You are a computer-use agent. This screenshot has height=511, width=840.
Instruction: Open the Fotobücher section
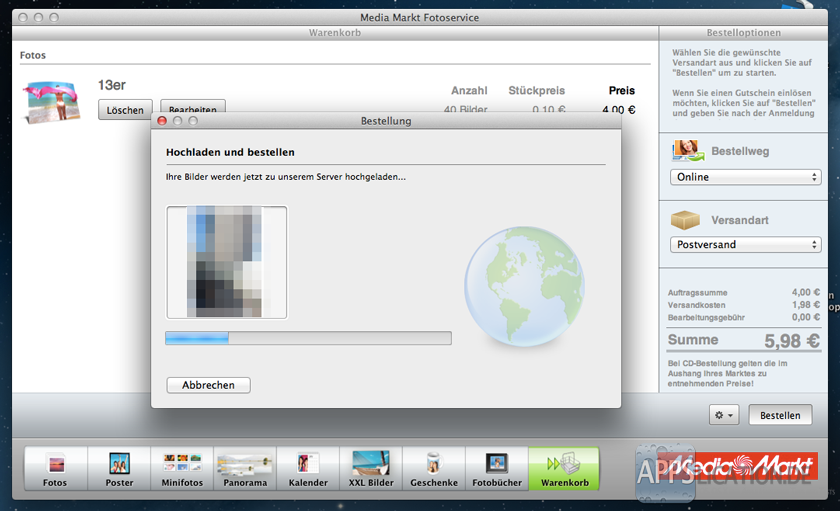(x=497, y=469)
